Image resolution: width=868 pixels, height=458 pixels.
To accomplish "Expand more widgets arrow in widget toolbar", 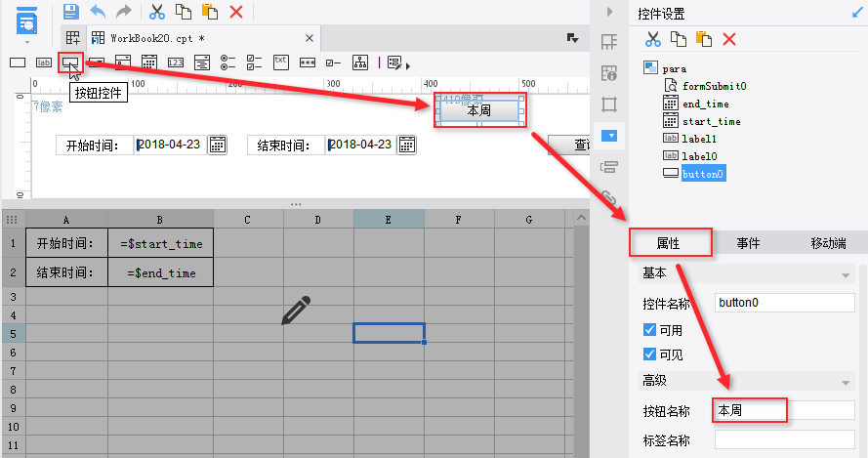I will 408,65.
